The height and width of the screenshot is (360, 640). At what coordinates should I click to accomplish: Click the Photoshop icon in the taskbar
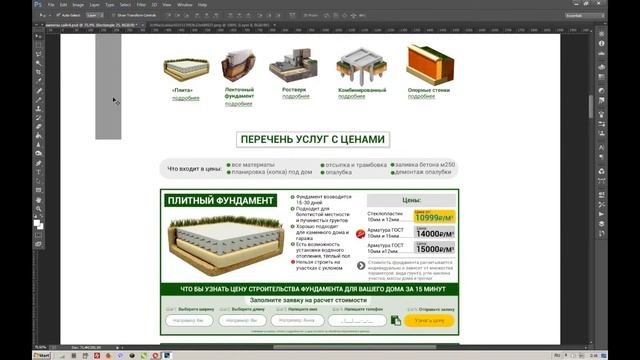pyautogui.click(x=167, y=356)
